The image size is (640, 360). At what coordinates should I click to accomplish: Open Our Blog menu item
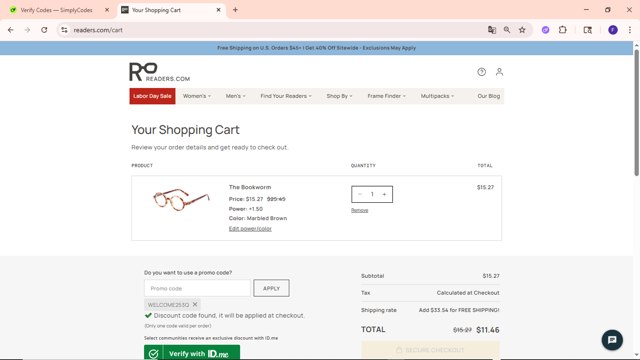[489, 96]
